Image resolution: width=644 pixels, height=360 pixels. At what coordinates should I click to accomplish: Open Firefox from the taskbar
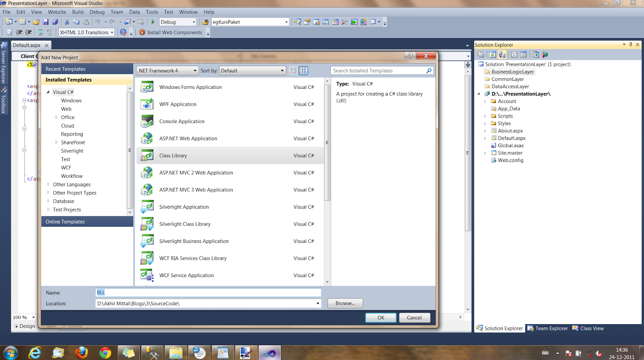82,353
